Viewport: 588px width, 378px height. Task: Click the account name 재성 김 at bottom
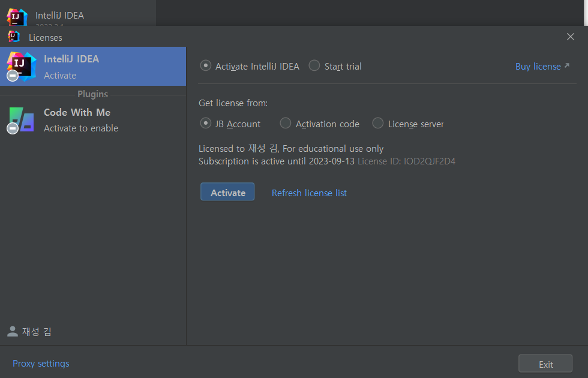(37, 331)
